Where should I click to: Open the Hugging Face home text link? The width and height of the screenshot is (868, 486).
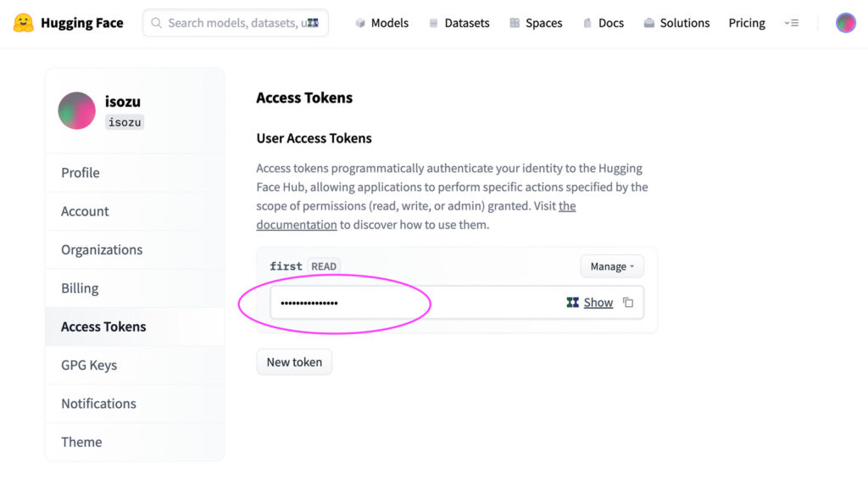click(x=82, y=23)
